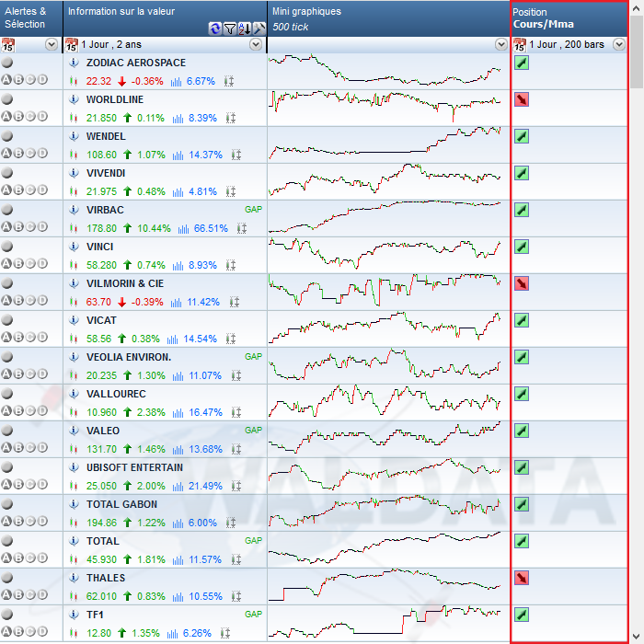Click green up-arrow position icon for ZODIAC AEROSPACE

point(522,63)
